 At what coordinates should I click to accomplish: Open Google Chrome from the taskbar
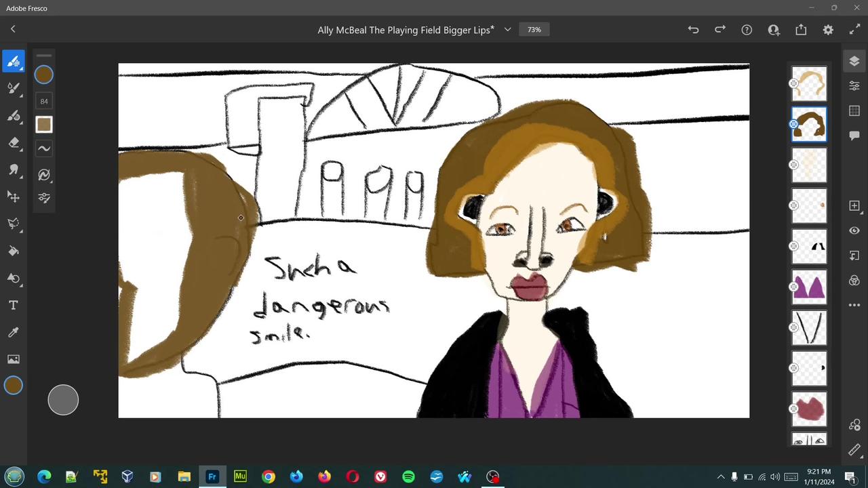click(x=269, y=476)
